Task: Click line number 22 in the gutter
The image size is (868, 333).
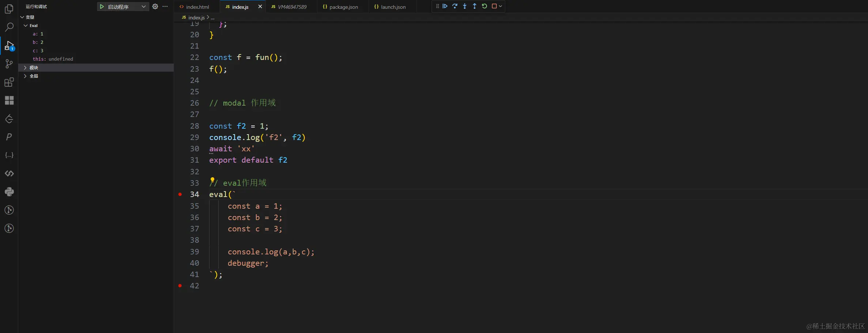Action: click(195, 57)
